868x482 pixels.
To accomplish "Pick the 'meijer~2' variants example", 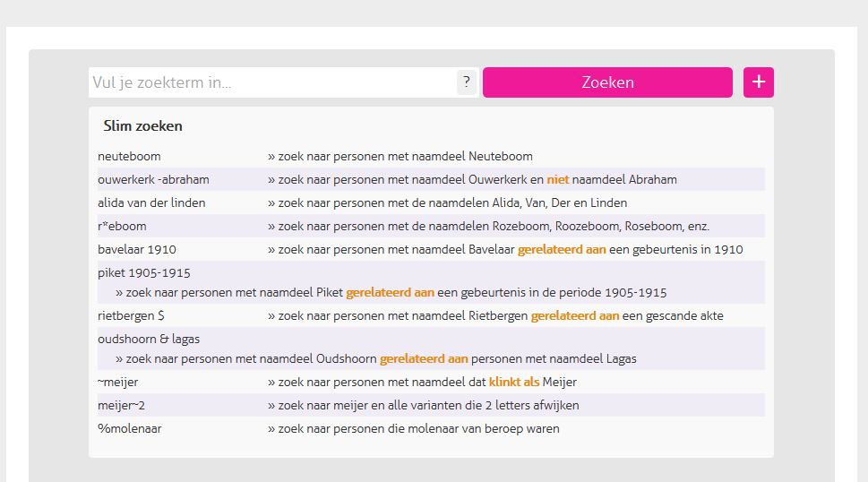I will point(122,405).
